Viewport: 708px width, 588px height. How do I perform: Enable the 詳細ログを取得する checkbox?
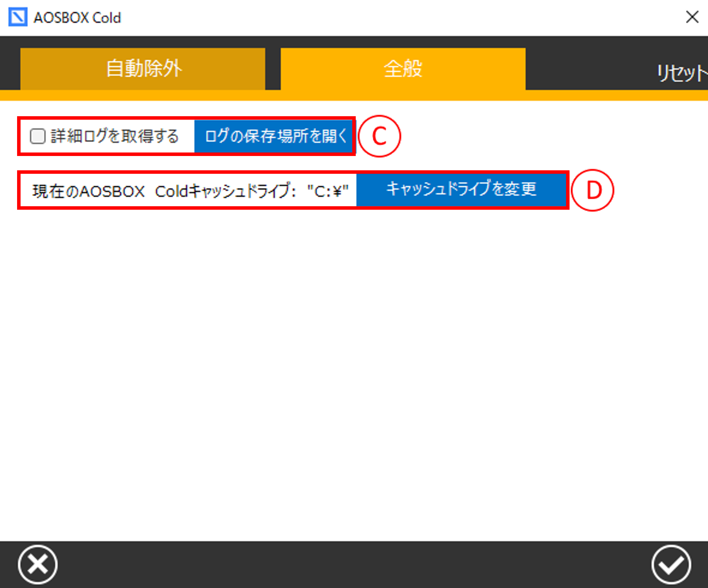(38, 136)
